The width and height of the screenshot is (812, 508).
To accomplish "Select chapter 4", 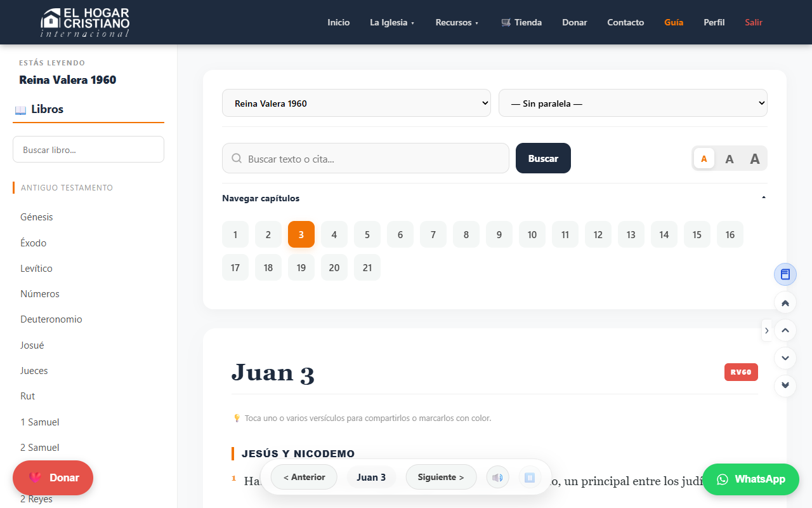I will 334,235.
